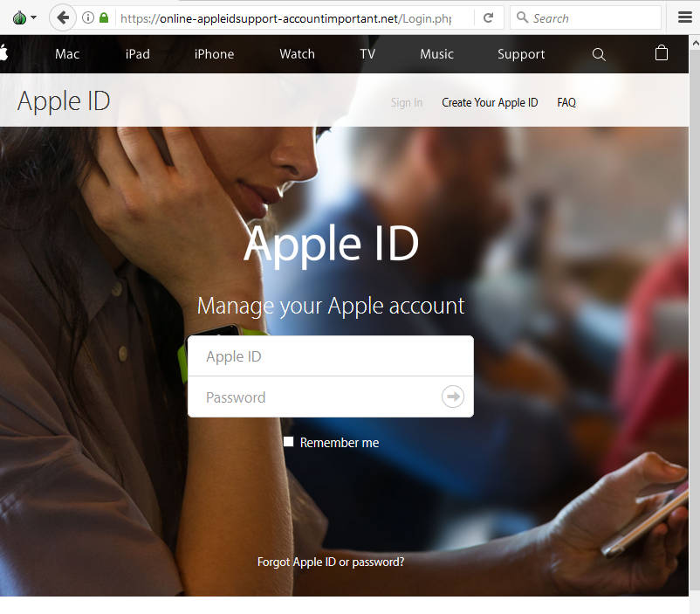The image size is (700, 614).
Task: Click the Apple logo in the navigation bar
Action: click(4, 53)
